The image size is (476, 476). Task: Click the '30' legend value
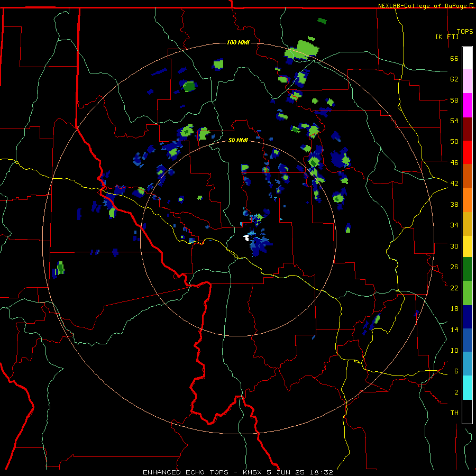point(454,246)
